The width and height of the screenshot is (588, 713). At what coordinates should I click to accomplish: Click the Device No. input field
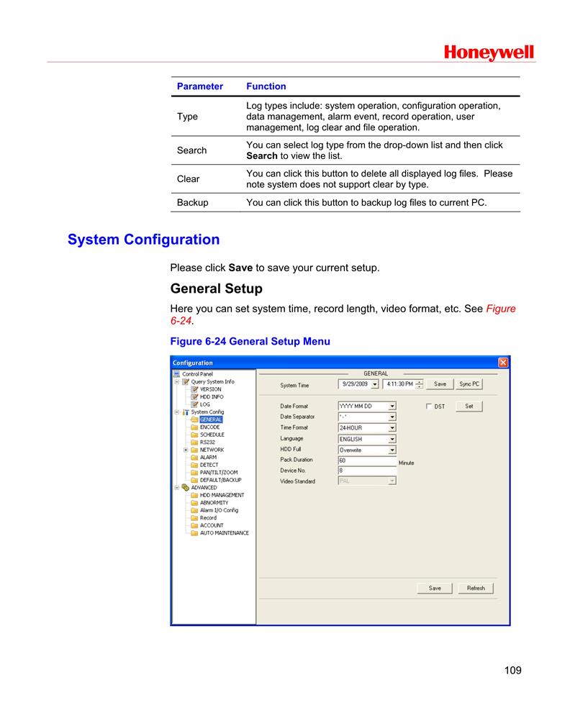[x=367, y=471]
